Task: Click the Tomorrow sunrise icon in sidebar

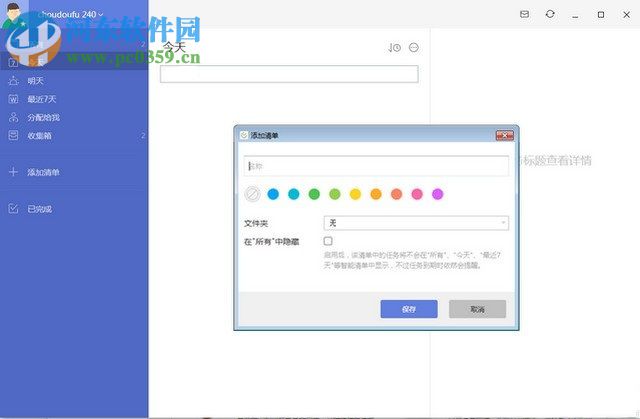Action: pos(13,81)
